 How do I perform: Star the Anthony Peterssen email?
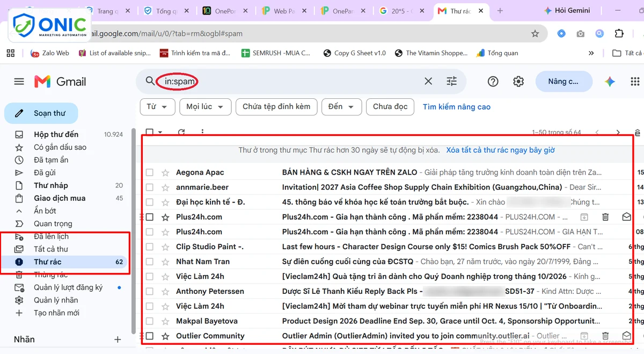click(x=165, y=291)
